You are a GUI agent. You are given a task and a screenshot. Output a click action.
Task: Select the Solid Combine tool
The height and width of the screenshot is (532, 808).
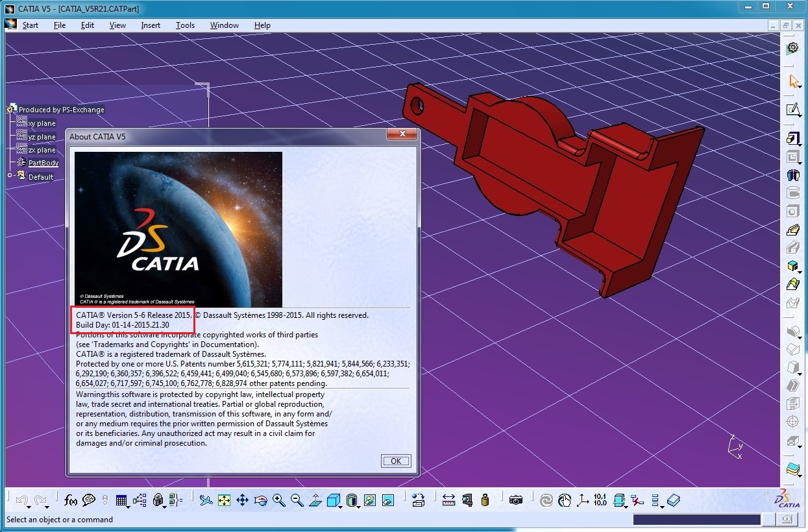click(x=792, y=266)
